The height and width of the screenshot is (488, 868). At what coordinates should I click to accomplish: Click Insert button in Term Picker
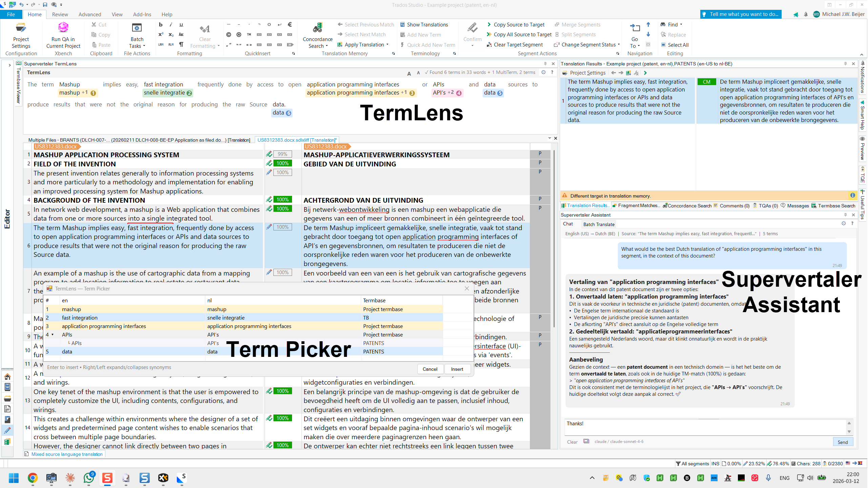[457, 369]
